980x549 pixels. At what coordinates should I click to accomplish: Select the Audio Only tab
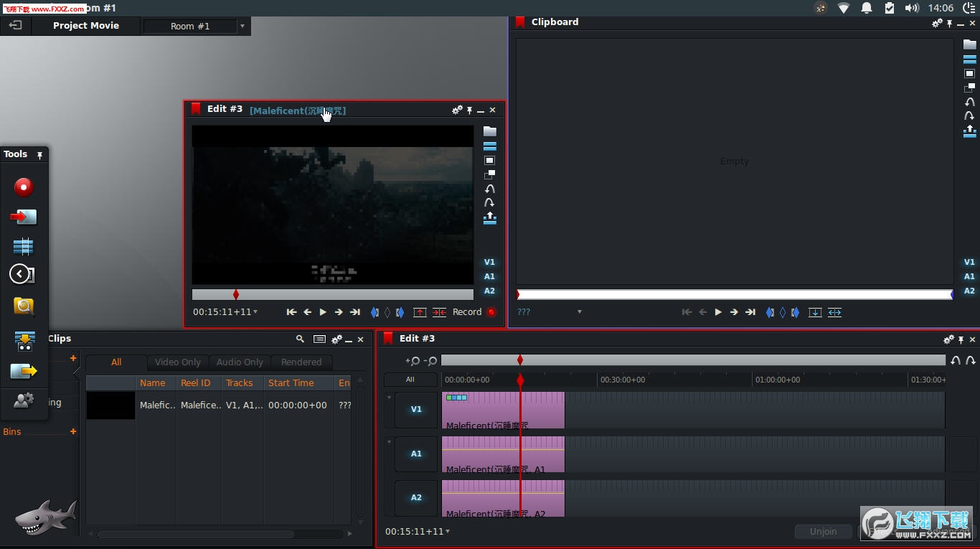(240, 362)
